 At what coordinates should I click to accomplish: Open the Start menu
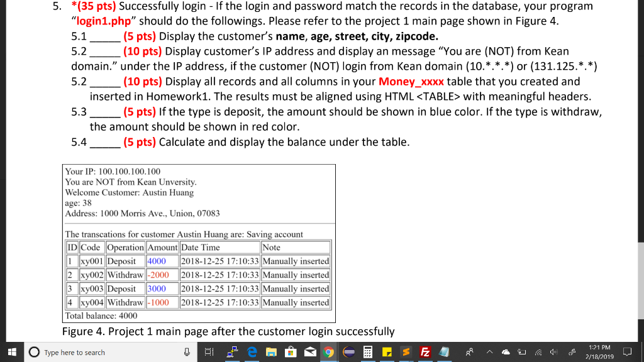(x=11, y=352)
